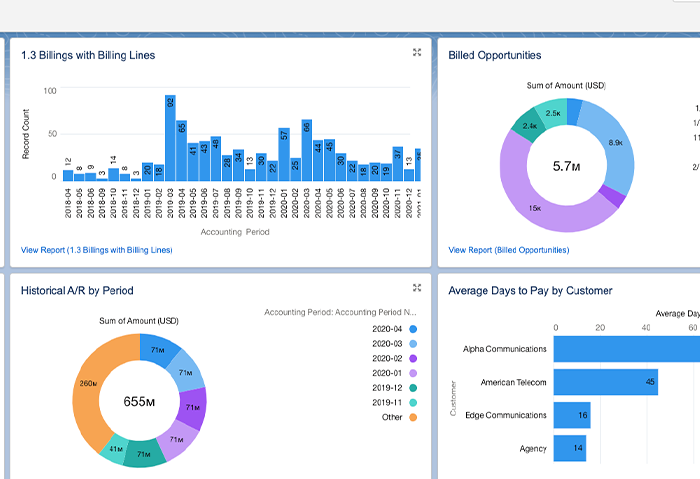Click the 2019-11 legend color dot
This screenshot has height=479, width=700.
tap(413, 403)
